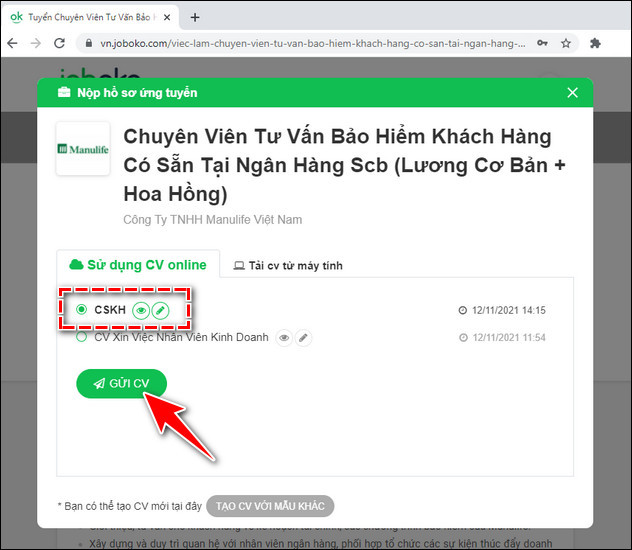Click the briefcase icon in dialog header
The width and height of the screenshot is (632, 550).
[x=64, y=92]
